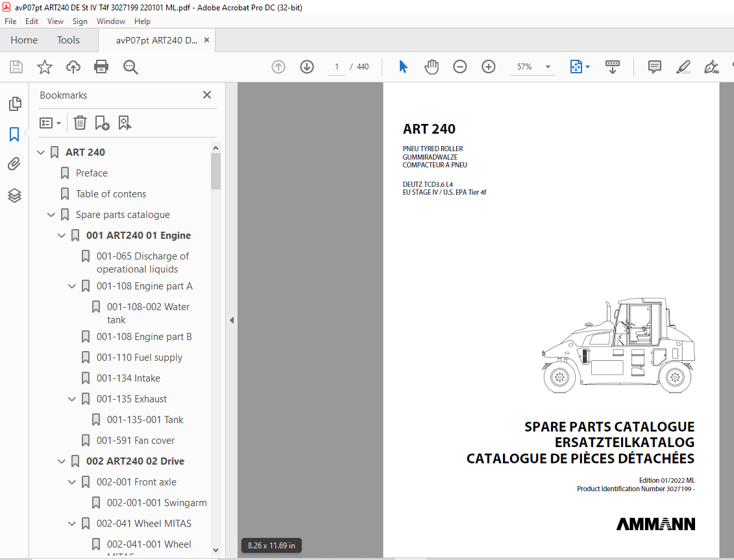
Task: Collapse 001-135 Exhaust bookmark node
Action: pos(71,399)
